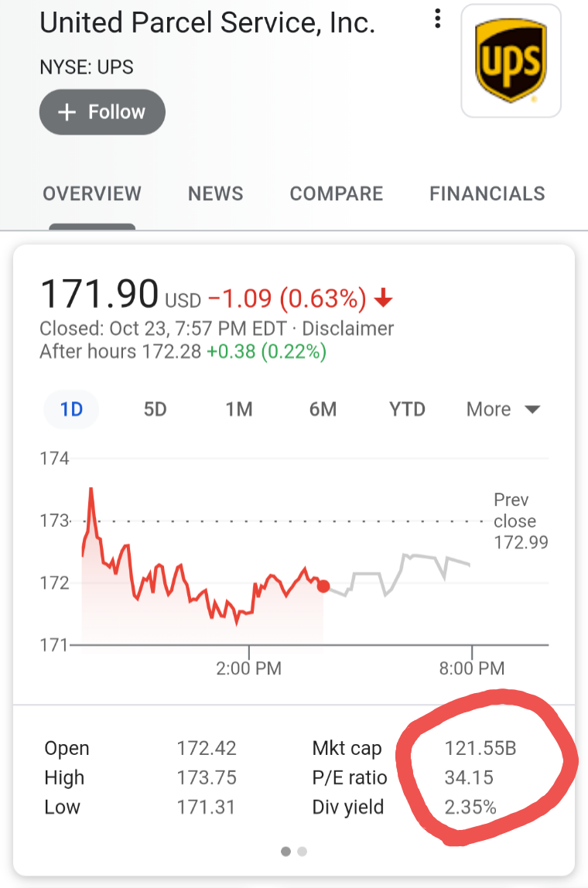Open the Disclaimer link

[348, 329]
